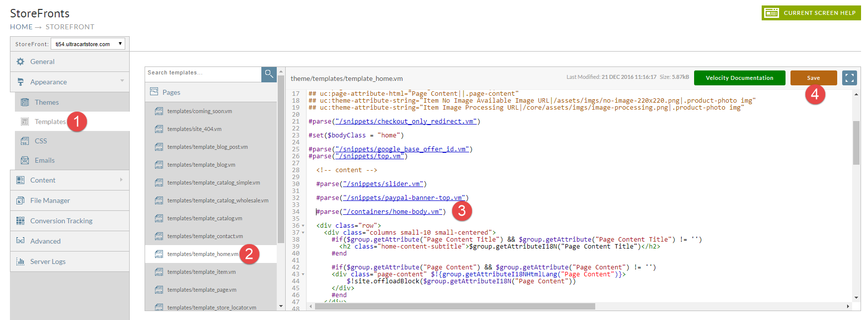The height and width of the screenshot is (320, 868).
Task: Click the Themes icon in sidebar
Action: 25,102
